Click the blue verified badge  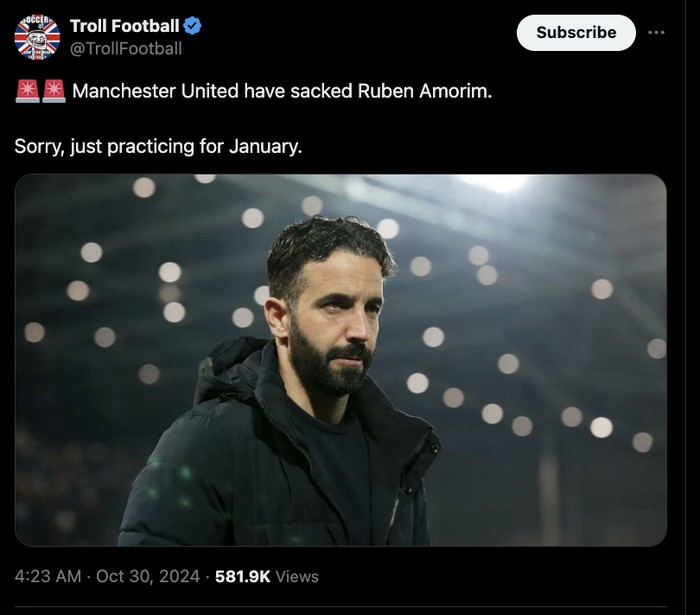click(194, 26)
